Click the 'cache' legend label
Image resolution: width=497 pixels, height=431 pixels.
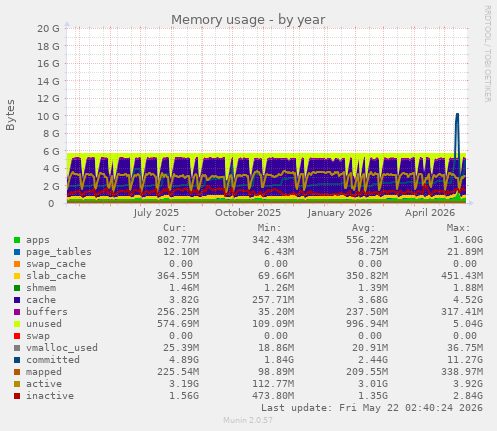(x=41, y=300)
